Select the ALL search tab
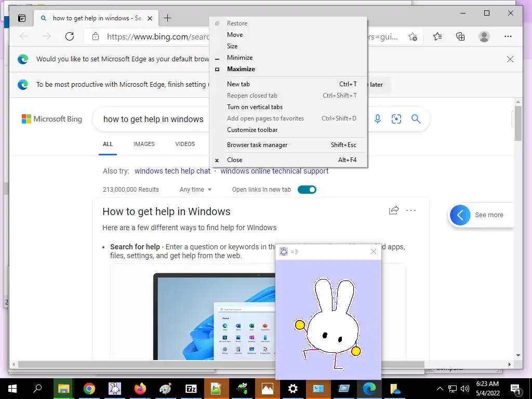The height and width of the screenshot is (399, 532). 108,144
